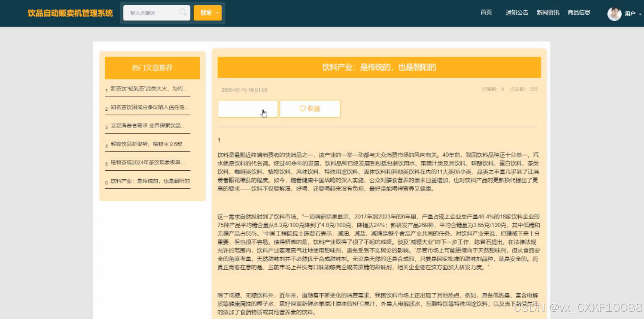Open article 新茶饮“轻乳茶”品类大火
The width and height of the screenshot is (644, 319).
point(149,89)
